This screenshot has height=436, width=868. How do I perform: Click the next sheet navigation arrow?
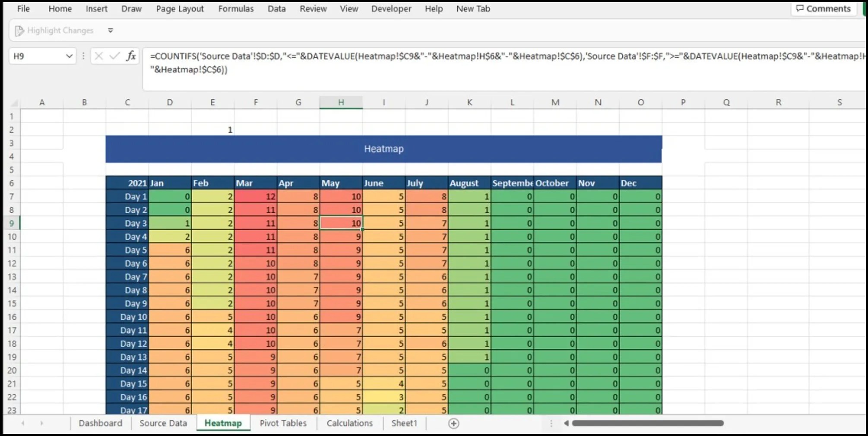(x=41, y=423)
